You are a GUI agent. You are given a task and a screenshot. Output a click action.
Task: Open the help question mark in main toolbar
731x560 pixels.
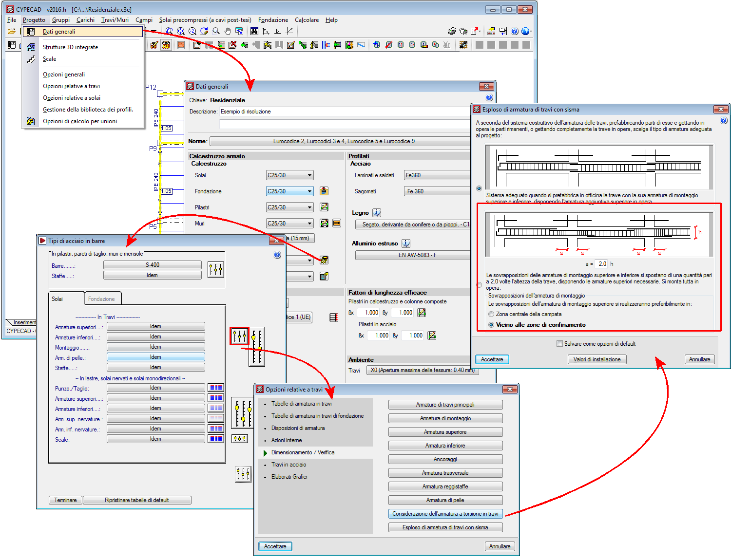point(515,31)
